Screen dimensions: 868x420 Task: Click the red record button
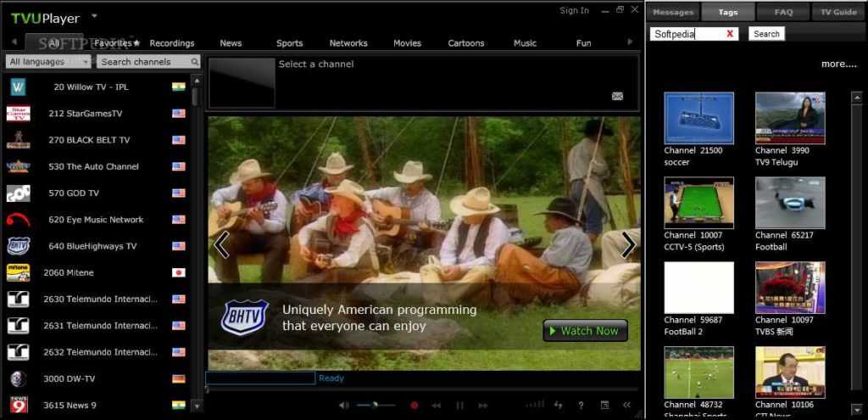(415, 406)
